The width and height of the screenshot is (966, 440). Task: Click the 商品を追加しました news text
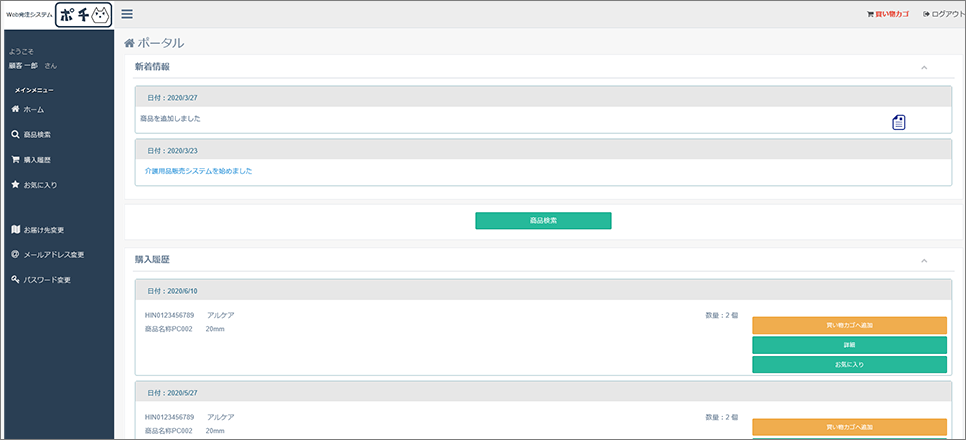point(172,119)
